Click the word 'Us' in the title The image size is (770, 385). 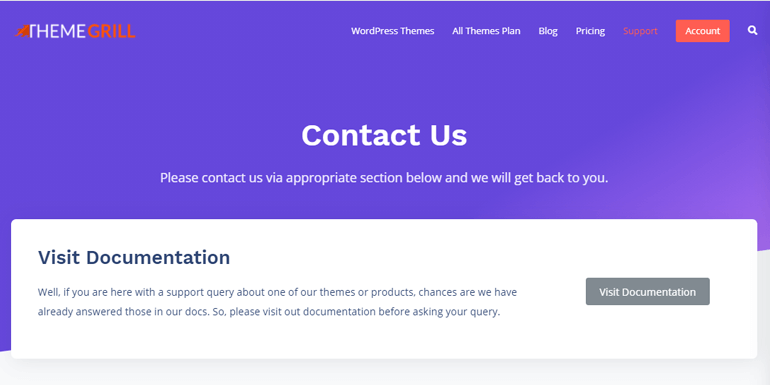(x=449, y=135)
